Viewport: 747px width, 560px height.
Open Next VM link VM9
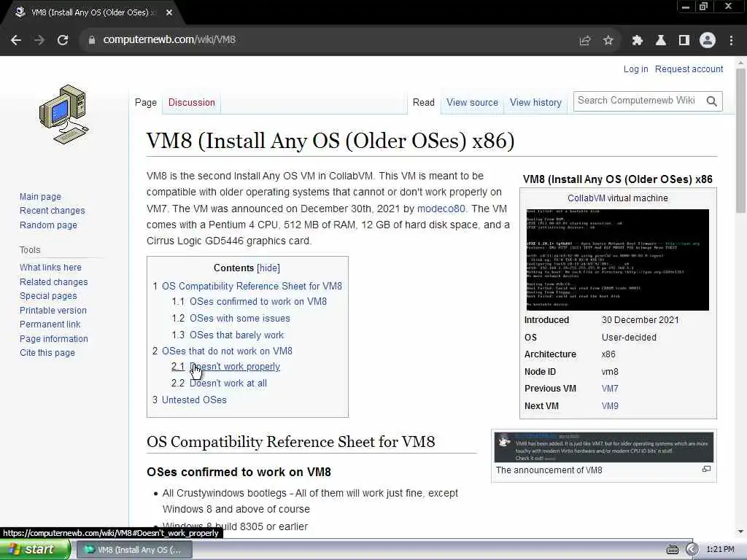610,406
